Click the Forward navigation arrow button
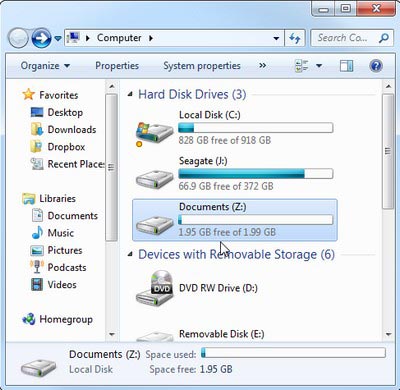Screen dimensions: 400x390 tap(41, 38)
